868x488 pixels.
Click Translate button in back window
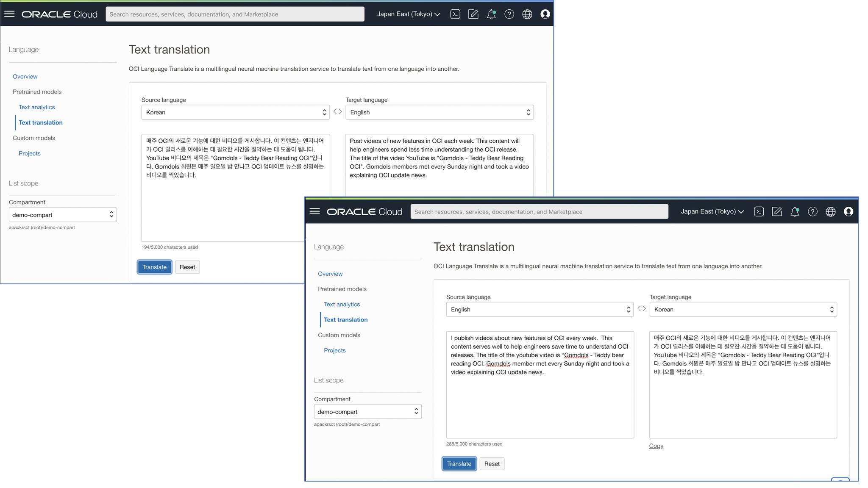[154, 267]
